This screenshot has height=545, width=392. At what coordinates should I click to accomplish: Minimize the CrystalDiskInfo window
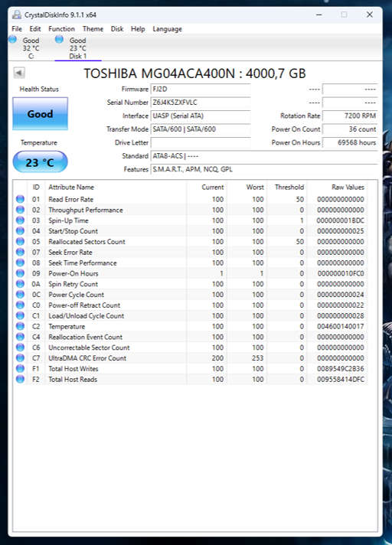319,15
